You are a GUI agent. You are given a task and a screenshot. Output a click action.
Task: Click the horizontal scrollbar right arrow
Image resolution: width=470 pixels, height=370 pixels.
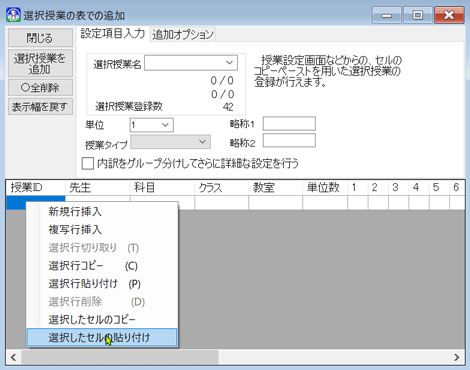click(x=457, y=357)
